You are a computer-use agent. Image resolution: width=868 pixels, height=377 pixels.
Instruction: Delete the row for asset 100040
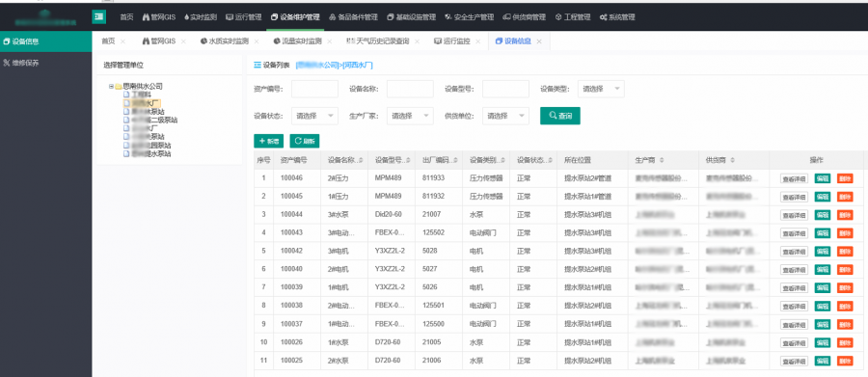tap(845, 270)
